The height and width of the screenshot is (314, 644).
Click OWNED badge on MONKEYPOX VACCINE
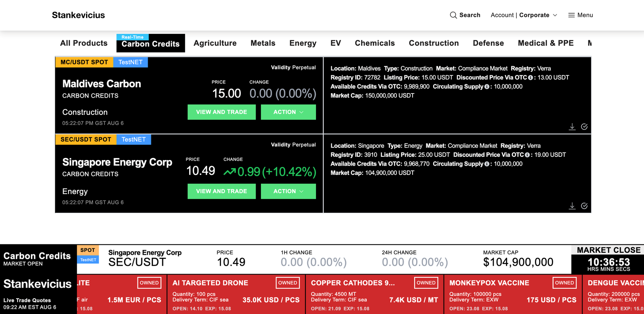pos(564,283)
